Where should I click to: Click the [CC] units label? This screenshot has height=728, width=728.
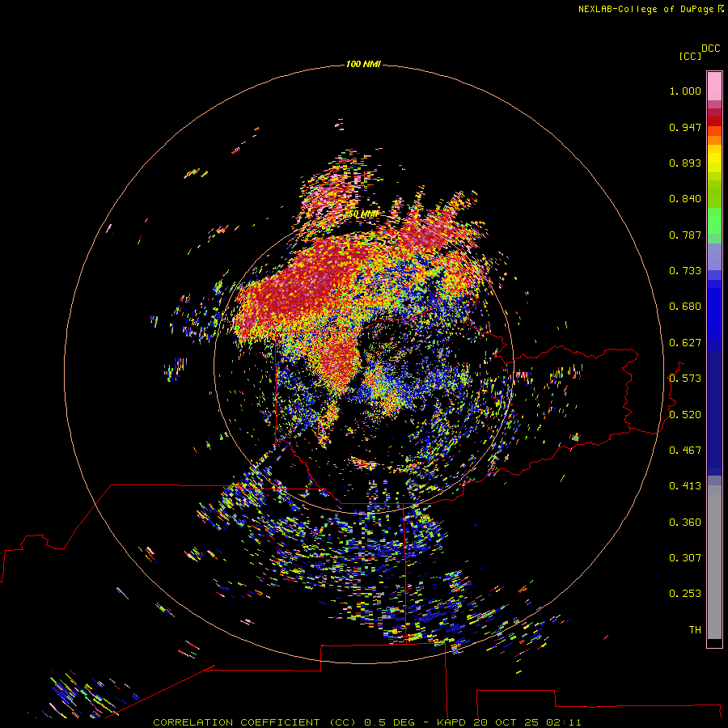point(690,56)
